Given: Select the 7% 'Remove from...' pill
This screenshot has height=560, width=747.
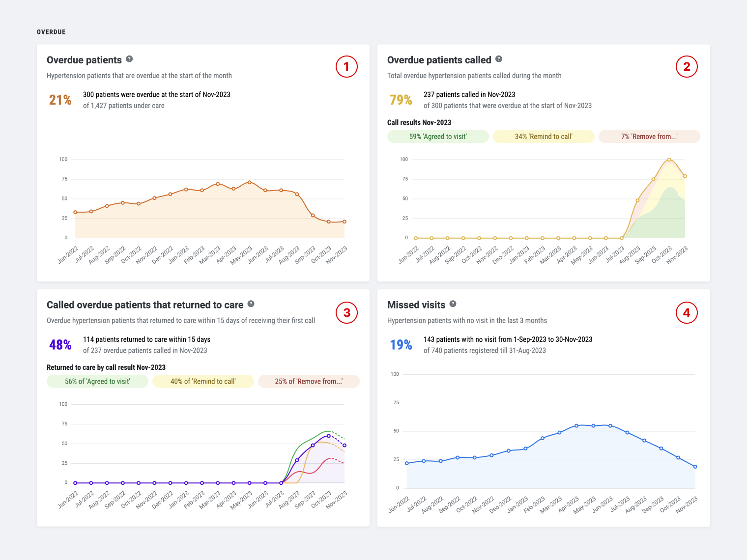Looking at the screenshot, I should (x=649, y=137).
